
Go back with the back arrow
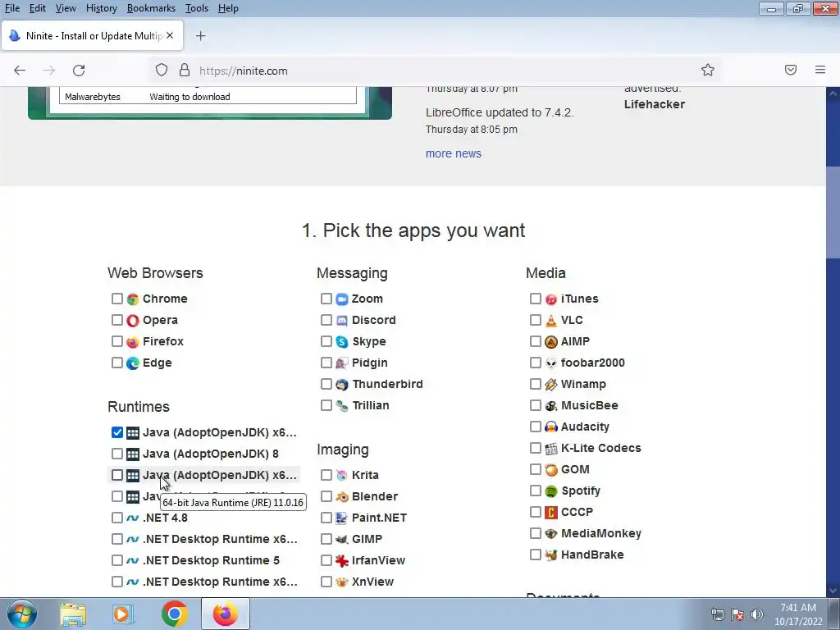point(20,71)
